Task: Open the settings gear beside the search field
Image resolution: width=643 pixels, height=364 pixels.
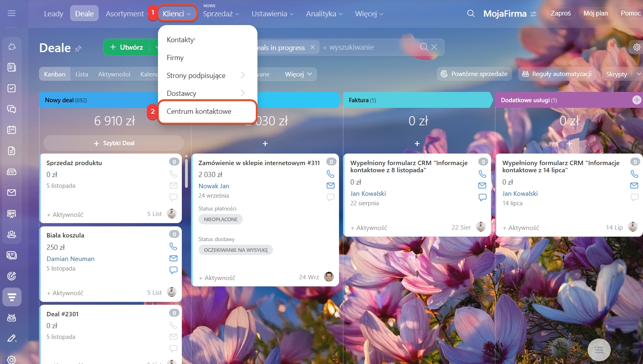Action: (637, 47)
